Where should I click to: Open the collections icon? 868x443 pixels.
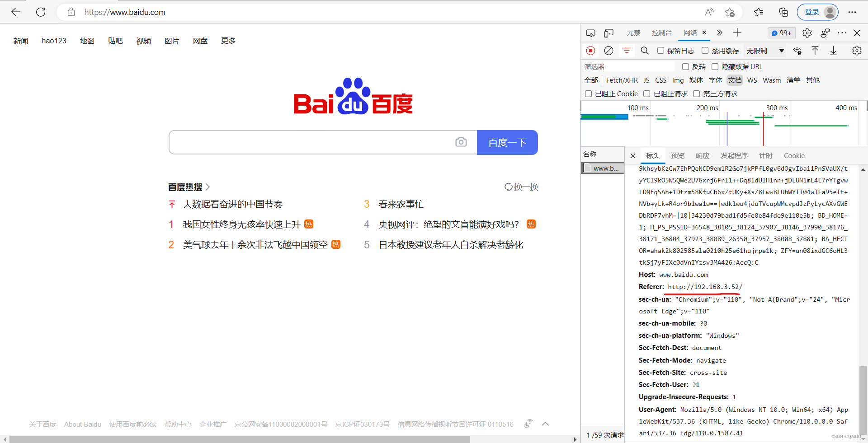coord(783,12)
